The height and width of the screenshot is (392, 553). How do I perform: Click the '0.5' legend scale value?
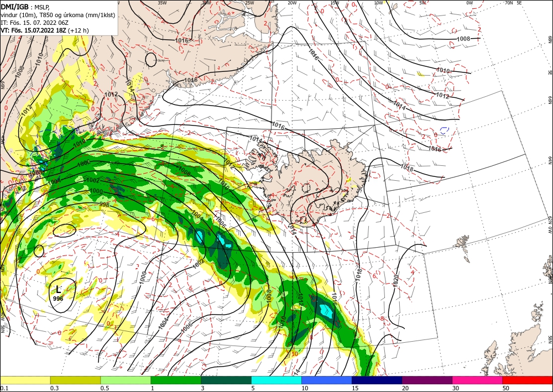point(105,388)
